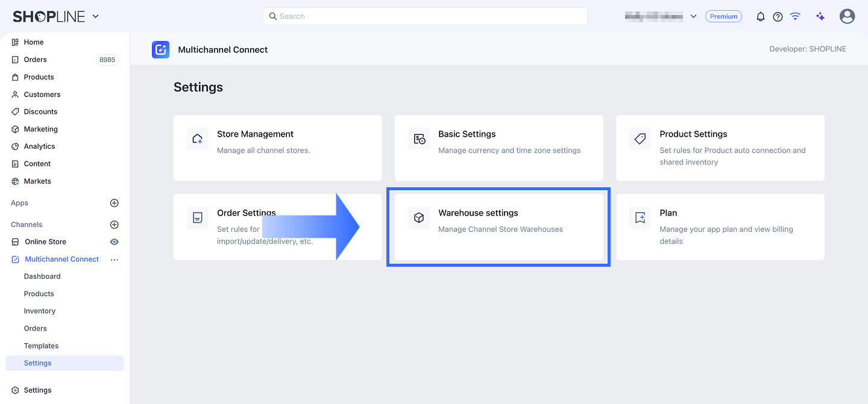
Task: Preview Online Store with eye icon
Action: tap(115, 242)
